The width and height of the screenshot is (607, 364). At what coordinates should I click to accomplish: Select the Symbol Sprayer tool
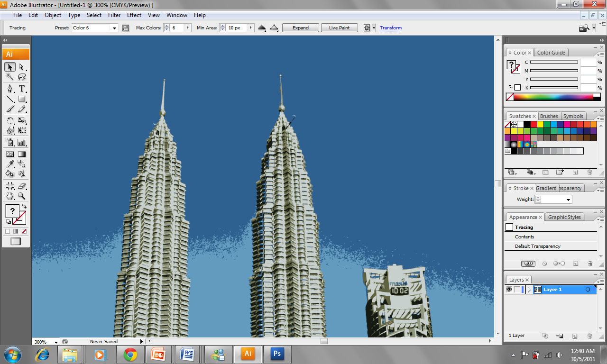click(9, 142)
